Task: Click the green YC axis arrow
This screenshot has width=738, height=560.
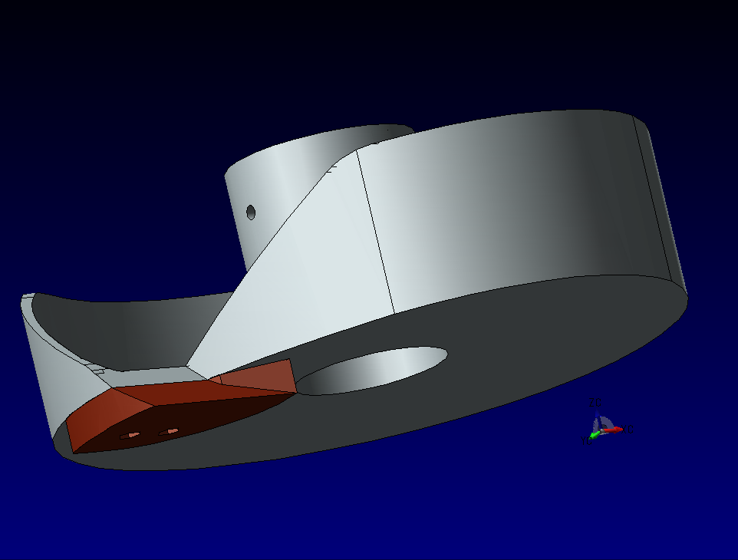Action: pos(595,435)
